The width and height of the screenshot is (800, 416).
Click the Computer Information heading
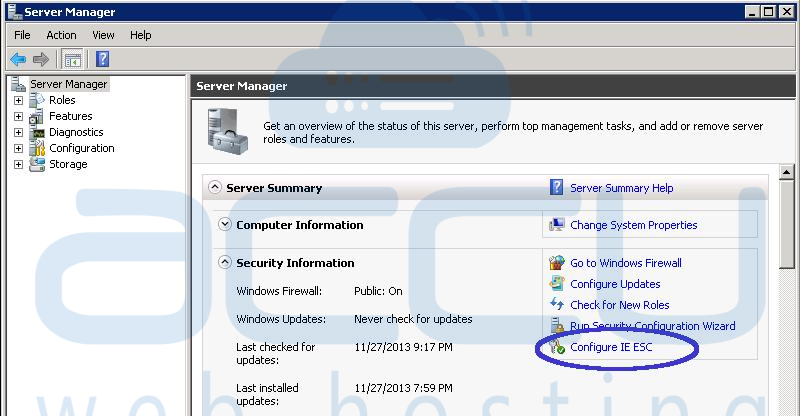pyautogui.click(x=299, y=225)
